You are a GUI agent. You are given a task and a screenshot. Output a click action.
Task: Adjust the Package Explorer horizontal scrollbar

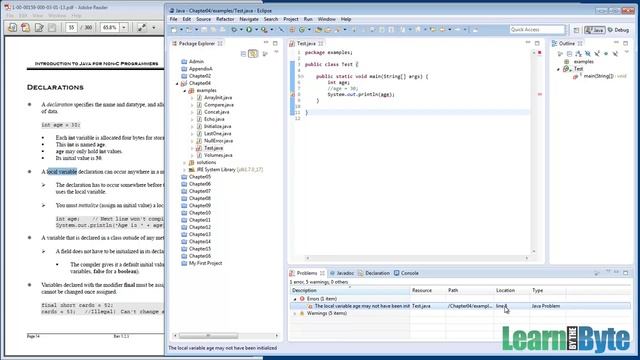(x=208, y=336)
